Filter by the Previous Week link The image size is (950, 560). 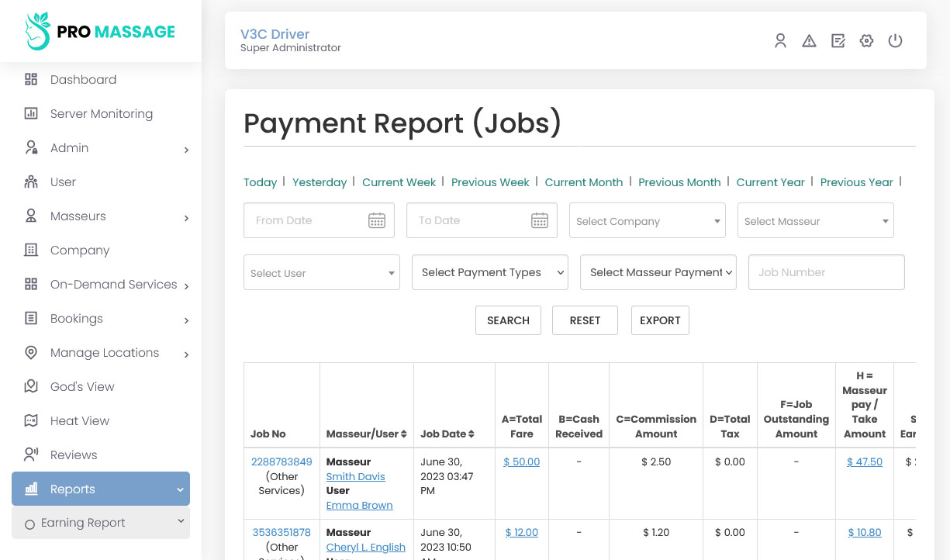pos(490,182)
